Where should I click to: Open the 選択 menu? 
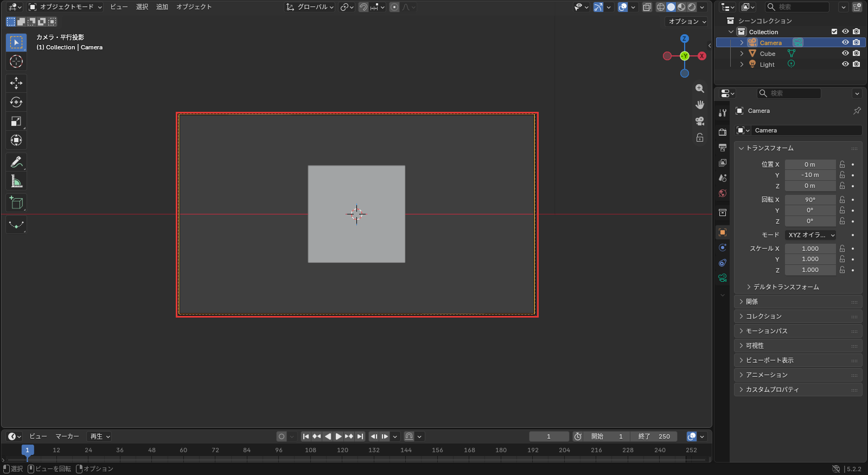pyautogui.click(x=142, y=7)
